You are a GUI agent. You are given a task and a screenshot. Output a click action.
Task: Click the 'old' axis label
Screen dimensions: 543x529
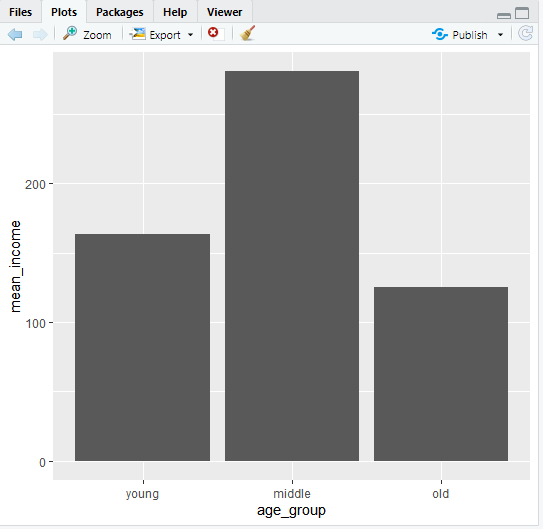click(x=440, y=494)
